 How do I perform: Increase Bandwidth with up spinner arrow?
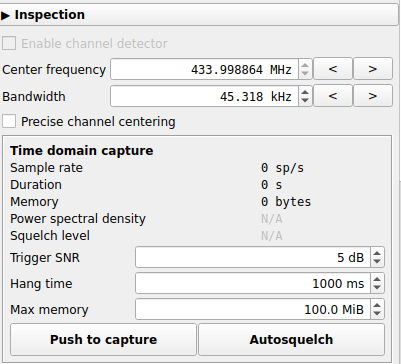tap(305, 92)
